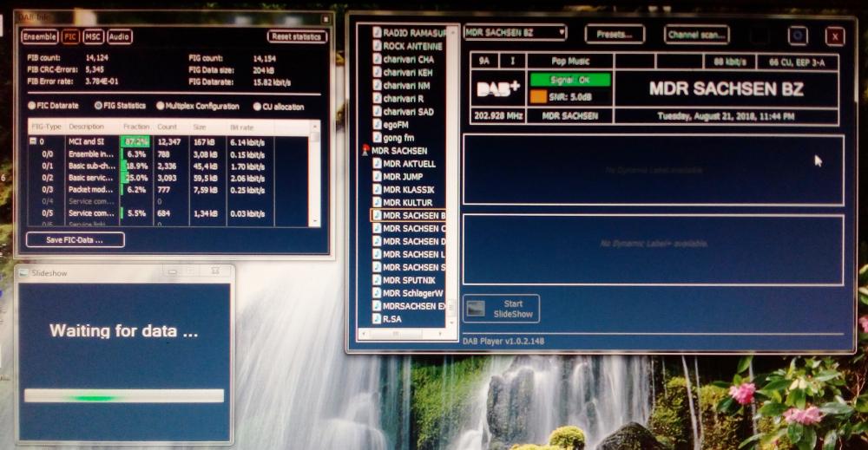The image size is (868, 450).
Task: Click the FIG-Type column header
Action: 47,127
